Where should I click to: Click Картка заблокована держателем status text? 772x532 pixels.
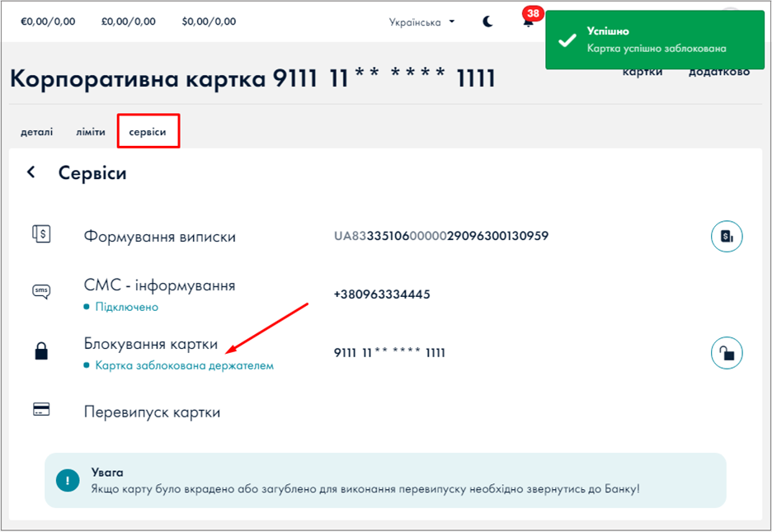[x=184, y=365]
